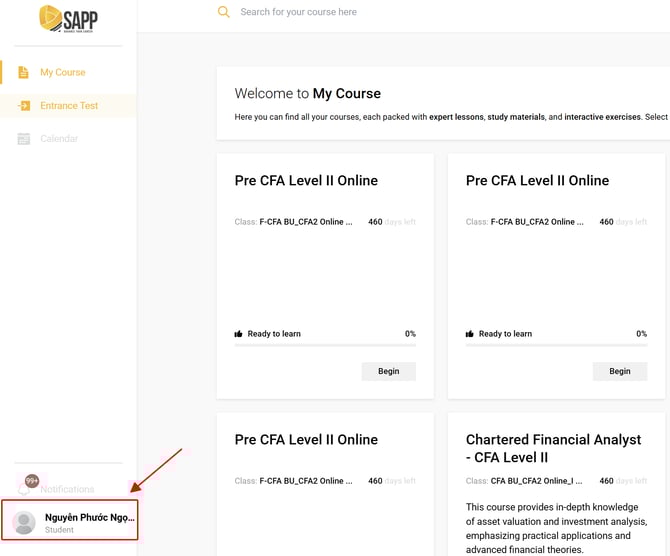Open the bottom-left Pre CFA Level II Online card
Image resolution: width=670 pixels, height=556 pixels.
point(306,440)
